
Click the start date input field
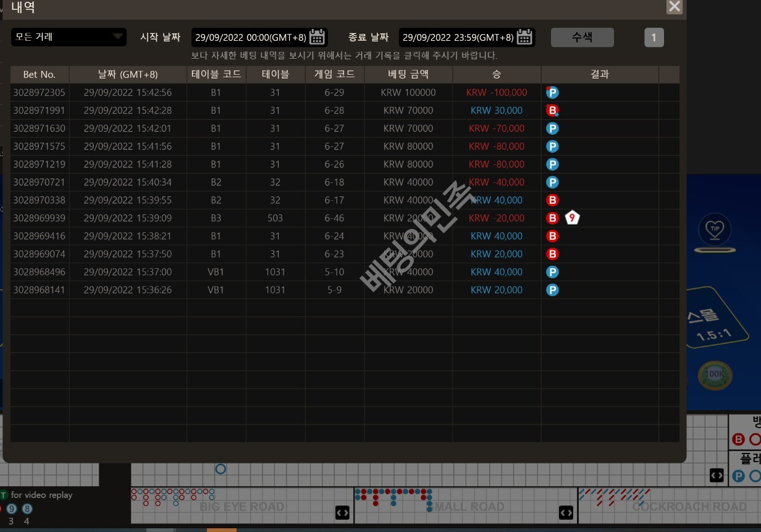(x=250, y=38)
